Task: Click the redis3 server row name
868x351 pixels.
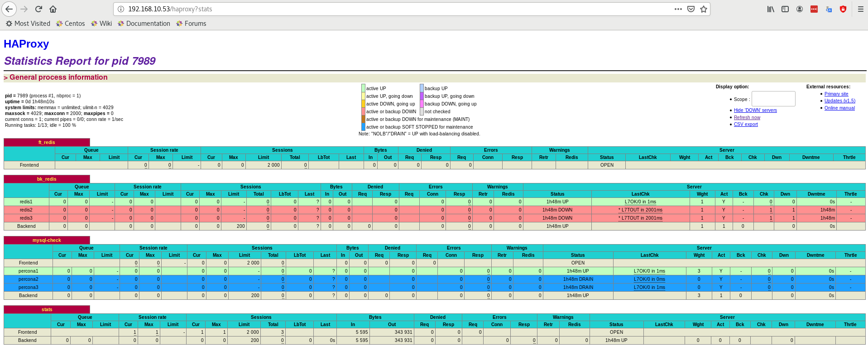Action: pos(26,218)
